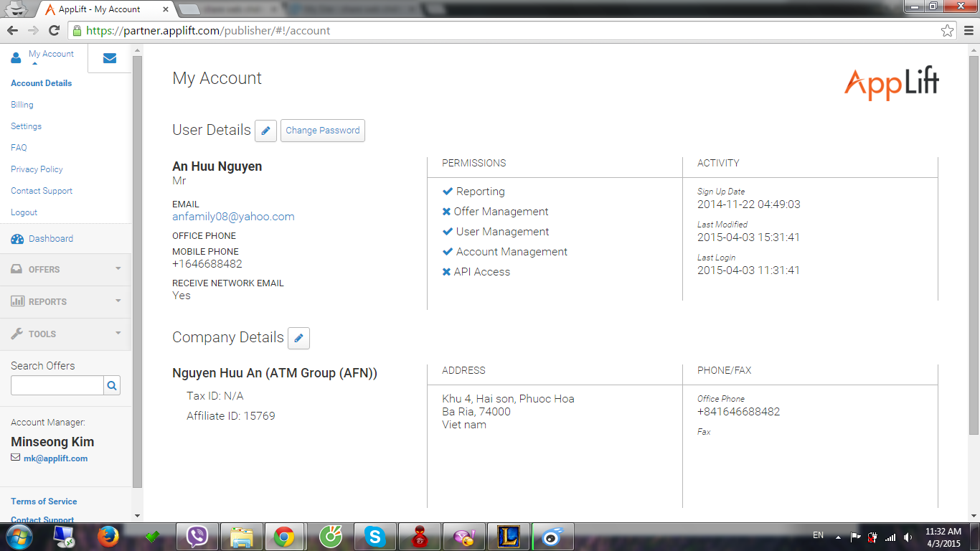The width and height of the screenshot is (980, 551).
Task: Click the main page vertical scrollbar
Action: 974,244
